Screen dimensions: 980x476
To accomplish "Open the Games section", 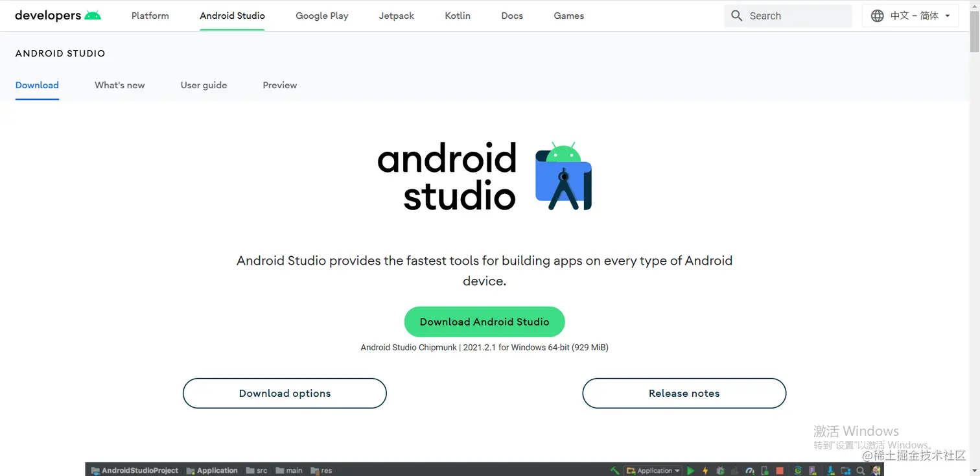I will click(569, 16).
